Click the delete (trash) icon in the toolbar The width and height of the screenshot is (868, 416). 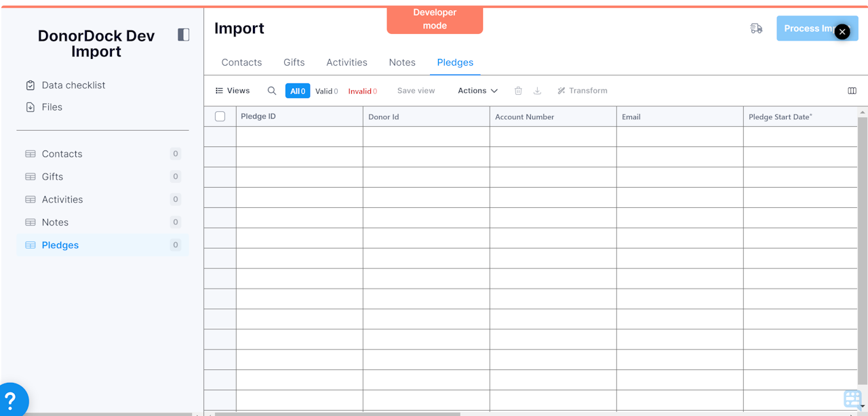[x=517, y=90]
